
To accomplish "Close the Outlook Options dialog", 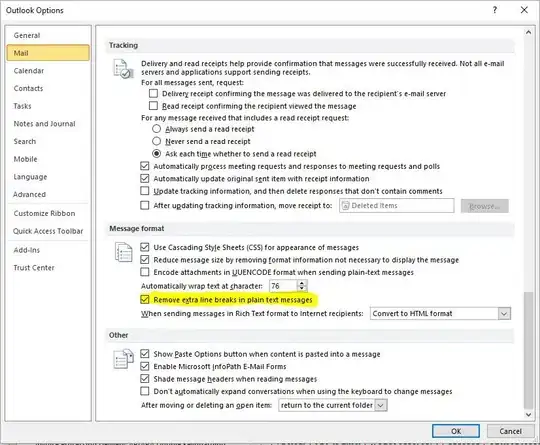I will pyautogui.click(x=524, y=10).
